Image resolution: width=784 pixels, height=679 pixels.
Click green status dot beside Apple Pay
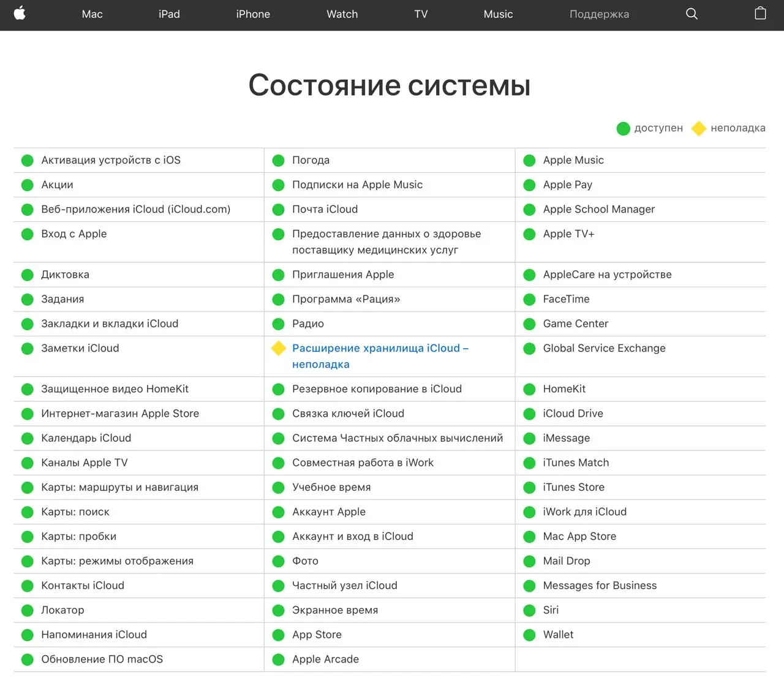[529, 185]
